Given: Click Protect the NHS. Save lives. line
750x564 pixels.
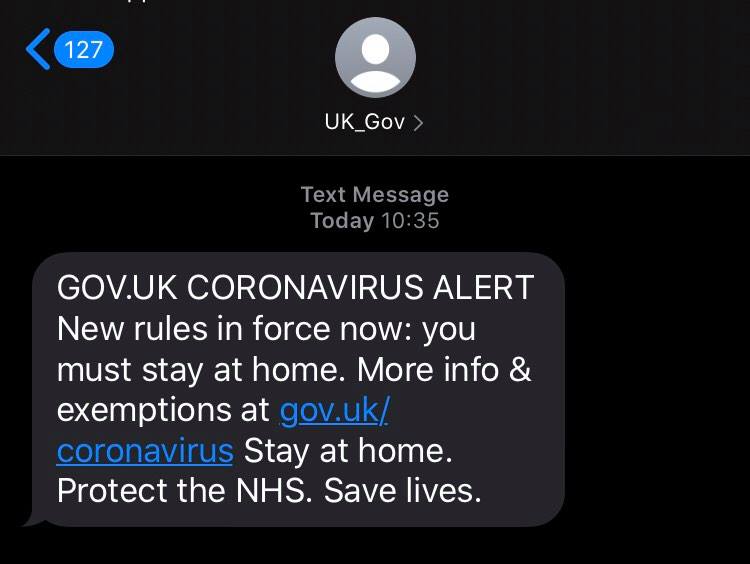Looking at the screenshot, I should [269, 491].
